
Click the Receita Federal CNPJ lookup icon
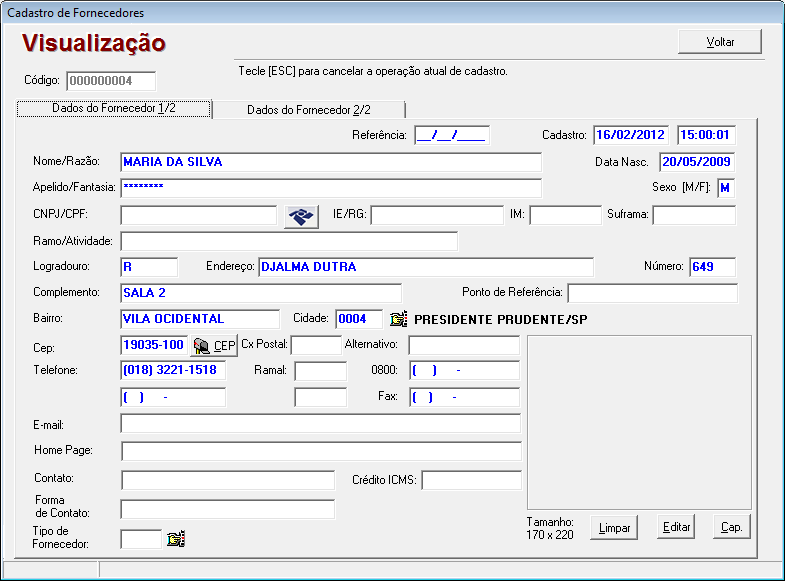301,216
